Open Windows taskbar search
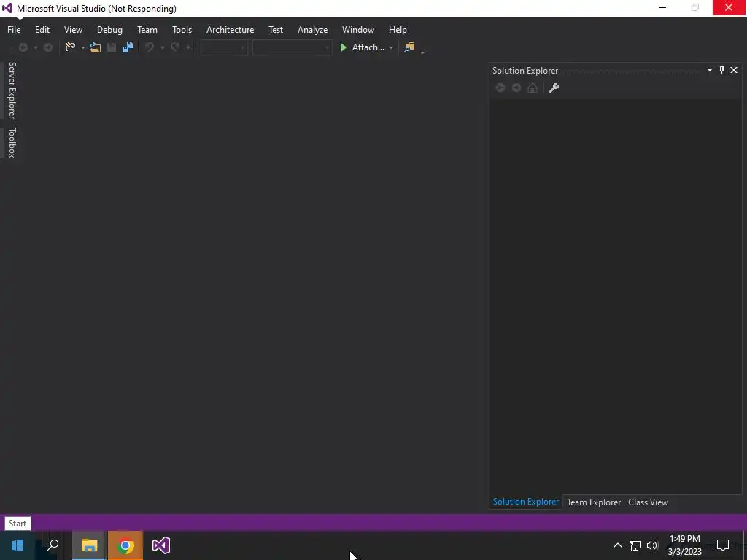The image size is (747, 560). (x=53, y=545)
